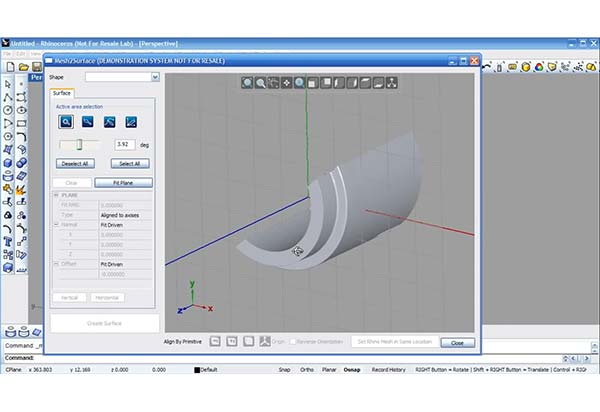Switch to the Surface tab
This screenshot has height=412, width=600.
pos(61,93)
